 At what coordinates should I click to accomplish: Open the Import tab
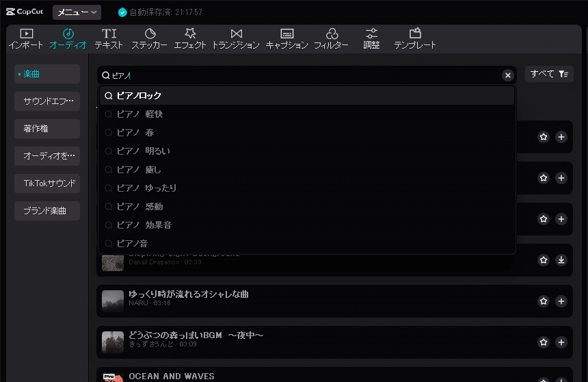point(26,39)
